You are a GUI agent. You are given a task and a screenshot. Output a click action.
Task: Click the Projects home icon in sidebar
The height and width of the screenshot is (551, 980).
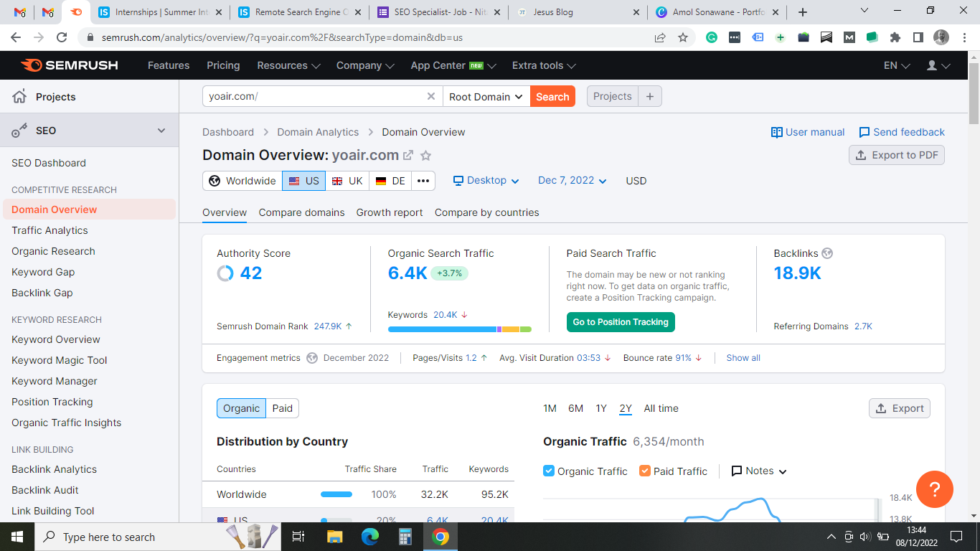pos(19,97)
